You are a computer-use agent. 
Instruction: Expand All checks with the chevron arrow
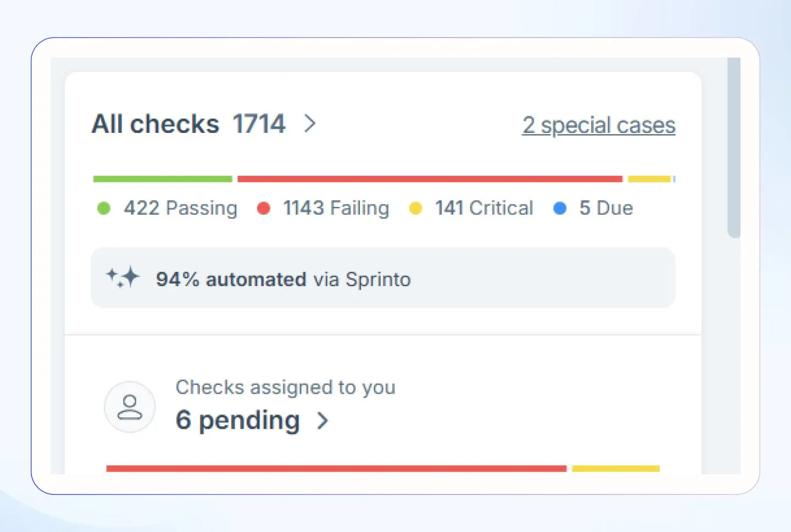coord(310,124)
